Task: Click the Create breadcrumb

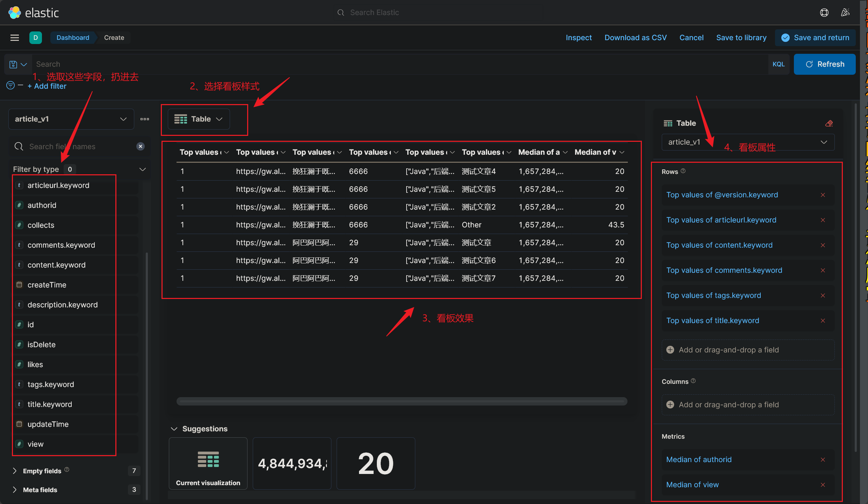Action: click(x=114, y=38)
